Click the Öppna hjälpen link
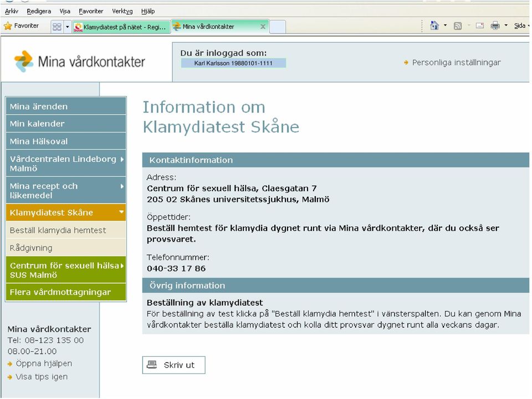 tap(44, 364)
